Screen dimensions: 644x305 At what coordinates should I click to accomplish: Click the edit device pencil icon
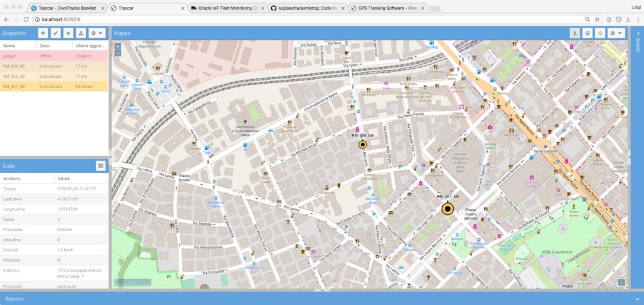point(56,33)
